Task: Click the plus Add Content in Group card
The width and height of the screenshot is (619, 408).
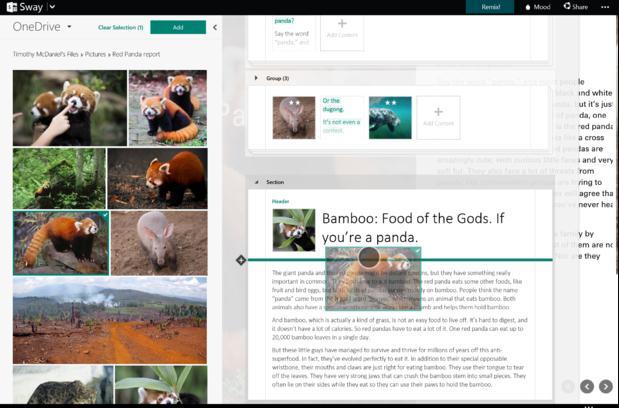Action: point(438,117)
